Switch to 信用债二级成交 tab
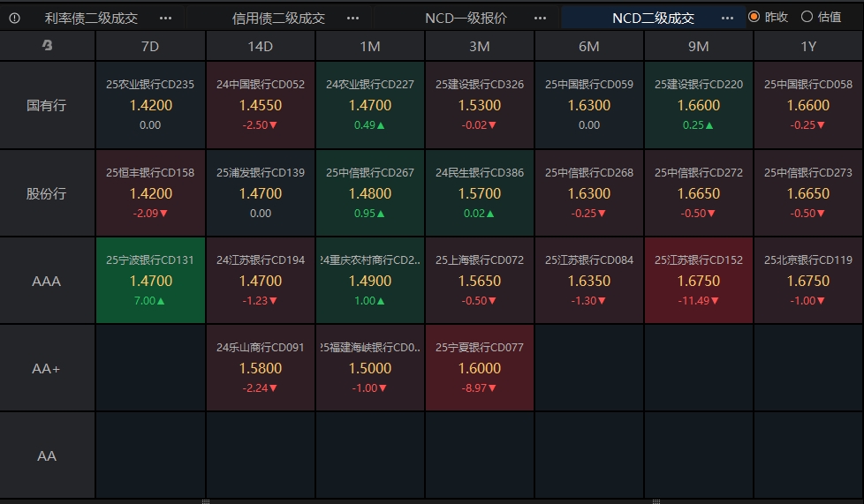This screenshot has width=864, height=504. tap(279, 19)
